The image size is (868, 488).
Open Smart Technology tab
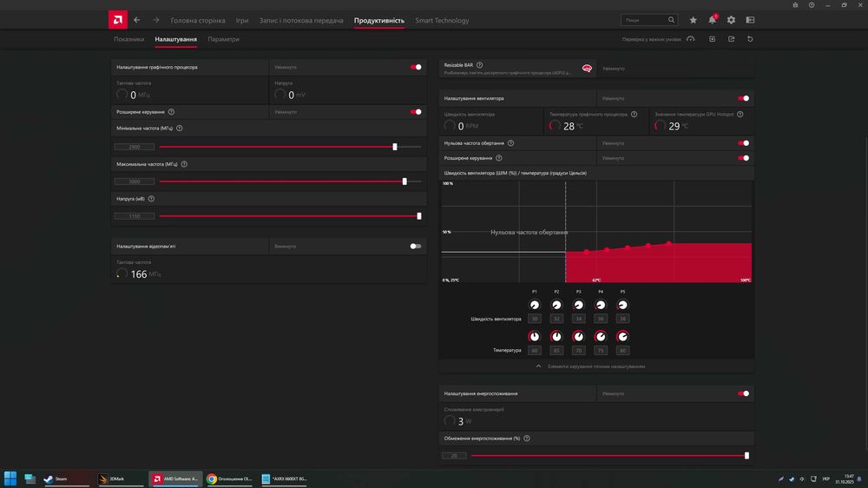click(x=442, y=21)
